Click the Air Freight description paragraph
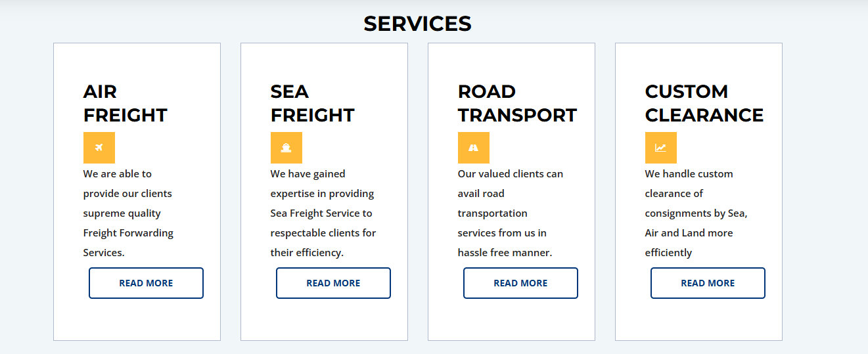The image size is (868, 354). (x=128, y=213)
